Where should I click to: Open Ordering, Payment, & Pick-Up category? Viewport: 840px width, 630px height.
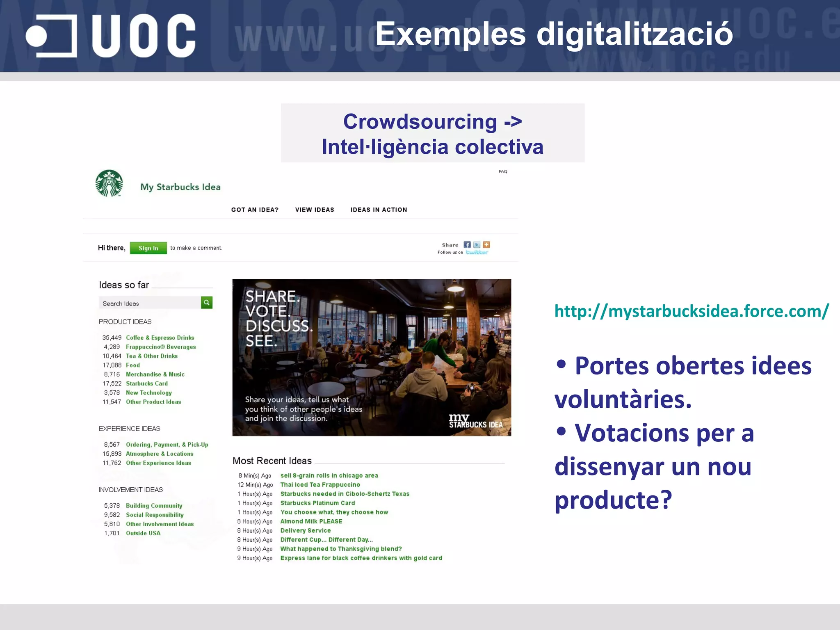point(167,445)
